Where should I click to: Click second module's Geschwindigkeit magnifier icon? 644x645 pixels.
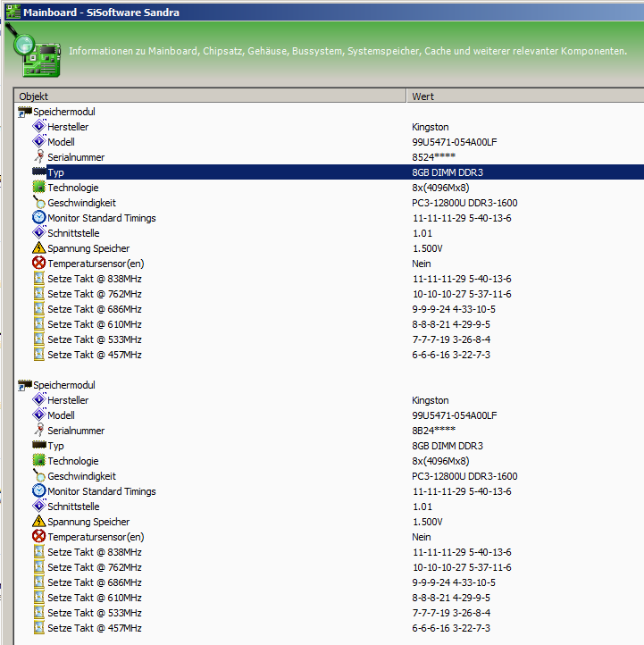pos(39,475)
